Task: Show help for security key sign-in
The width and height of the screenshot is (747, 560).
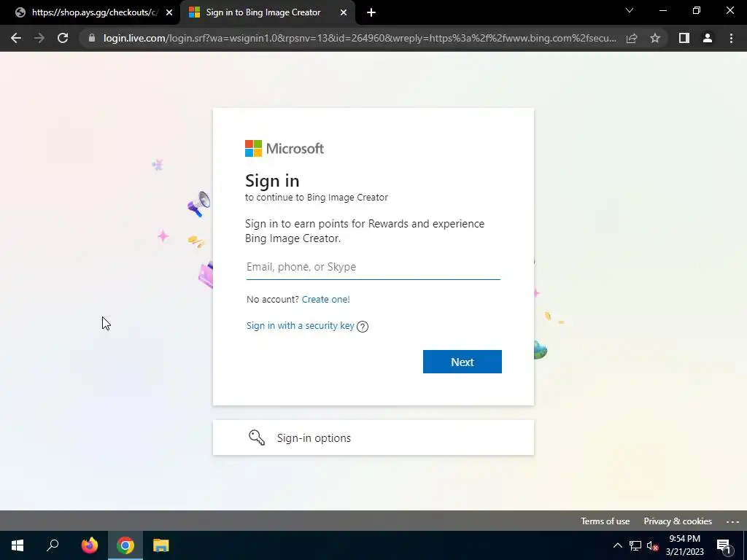Action: pyautogui.click(x=363, y=326)
